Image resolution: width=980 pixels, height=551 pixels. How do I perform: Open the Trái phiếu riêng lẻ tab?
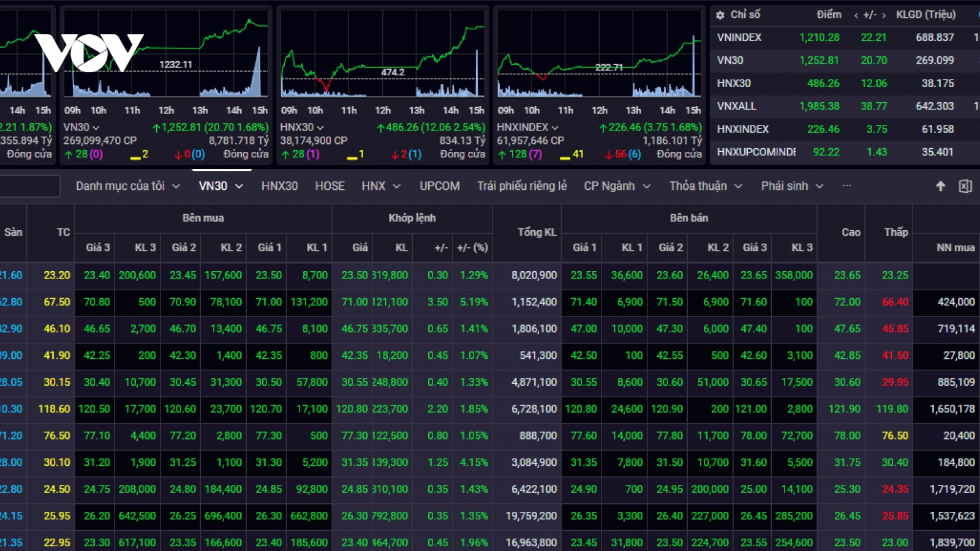tap(522, 186)
